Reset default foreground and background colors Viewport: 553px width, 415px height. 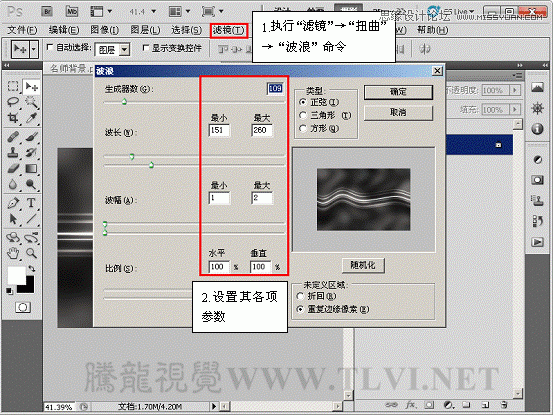(x=10, y=291)
